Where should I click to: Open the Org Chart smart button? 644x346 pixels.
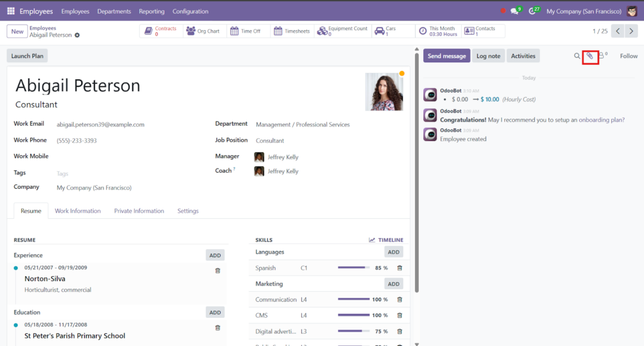204,31
